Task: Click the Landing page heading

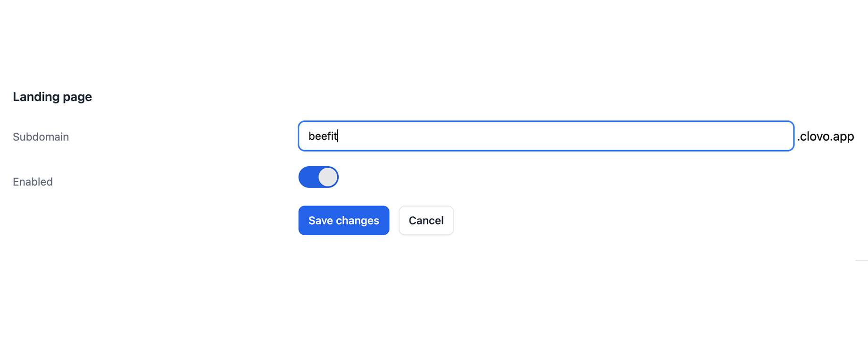Action: pyautogui.click(x=52, y=97)
